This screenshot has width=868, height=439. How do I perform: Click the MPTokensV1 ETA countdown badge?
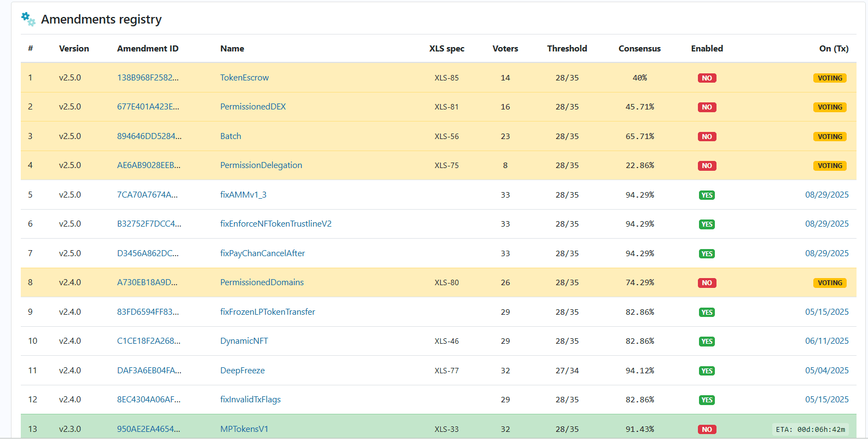(810, 430)
